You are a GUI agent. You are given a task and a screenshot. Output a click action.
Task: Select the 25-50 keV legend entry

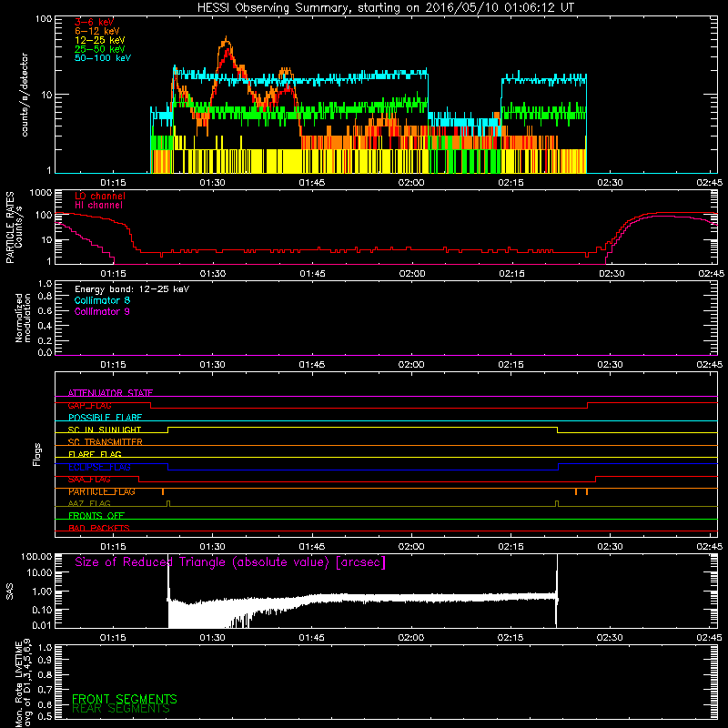coord(99,49)
